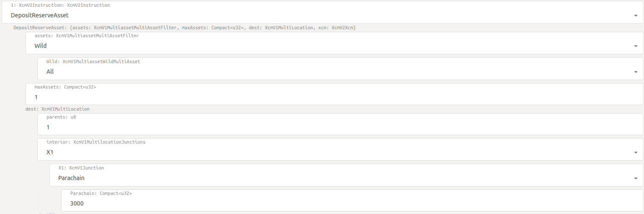Click the 'X1: XcmV1Junction' field label

click(x=81, y=168)
